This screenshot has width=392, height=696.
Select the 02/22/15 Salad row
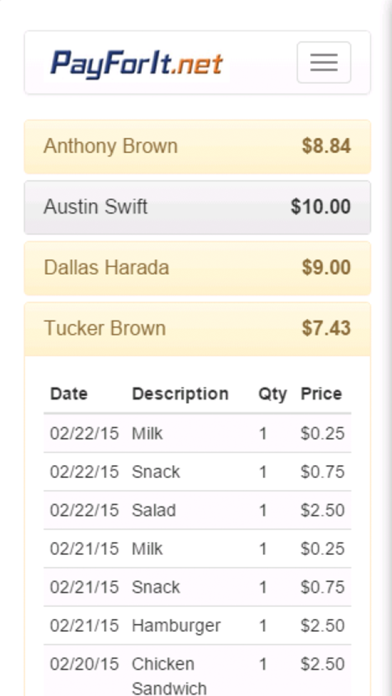point(197,510)
